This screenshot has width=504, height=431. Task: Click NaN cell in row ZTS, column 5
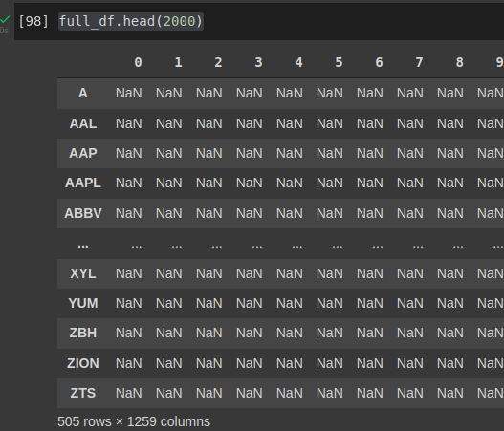(330, 393)
